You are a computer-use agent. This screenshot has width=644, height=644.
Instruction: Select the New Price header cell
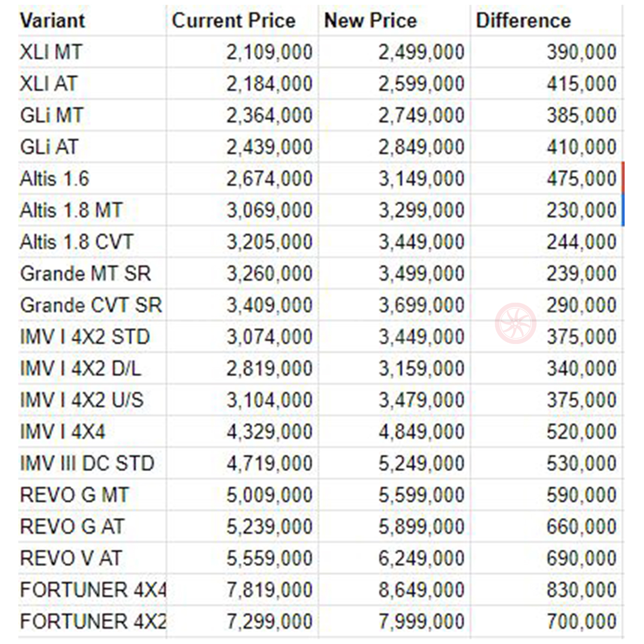(x=394, y=20)
